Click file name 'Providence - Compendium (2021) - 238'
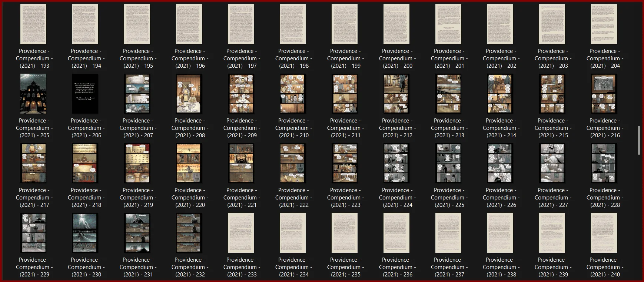This screenshot has height=282, width=644. (501, 267)
